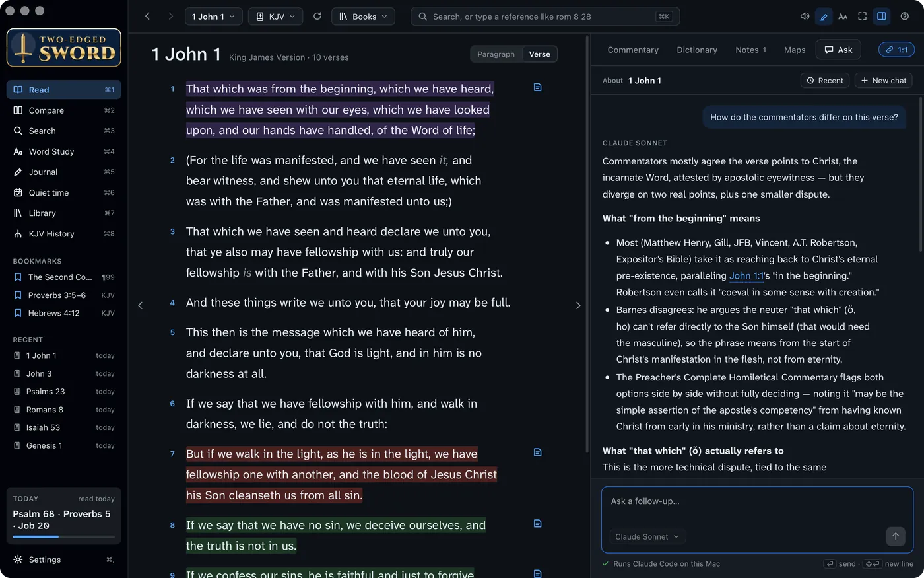The width and height of the screenshot is (924, 578).
Task: Open the note icon beside verse 7
Action: coord(538,452)
